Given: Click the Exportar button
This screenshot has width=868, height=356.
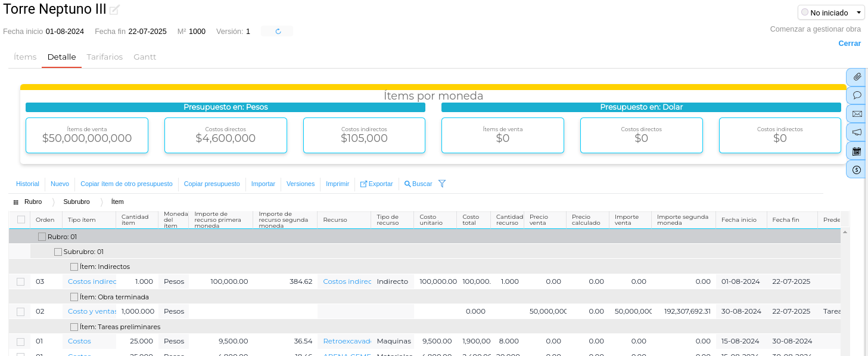Looking at the screenshot, I should (377, 184).
